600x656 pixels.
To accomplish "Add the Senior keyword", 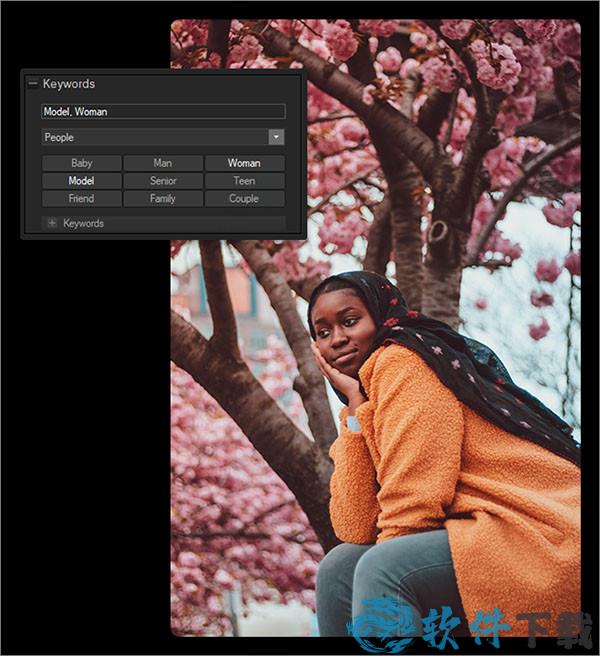I will (163, 181).
